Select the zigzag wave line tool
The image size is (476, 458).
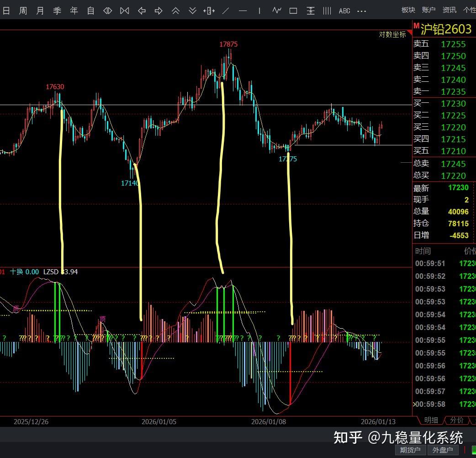coord(276,11)
